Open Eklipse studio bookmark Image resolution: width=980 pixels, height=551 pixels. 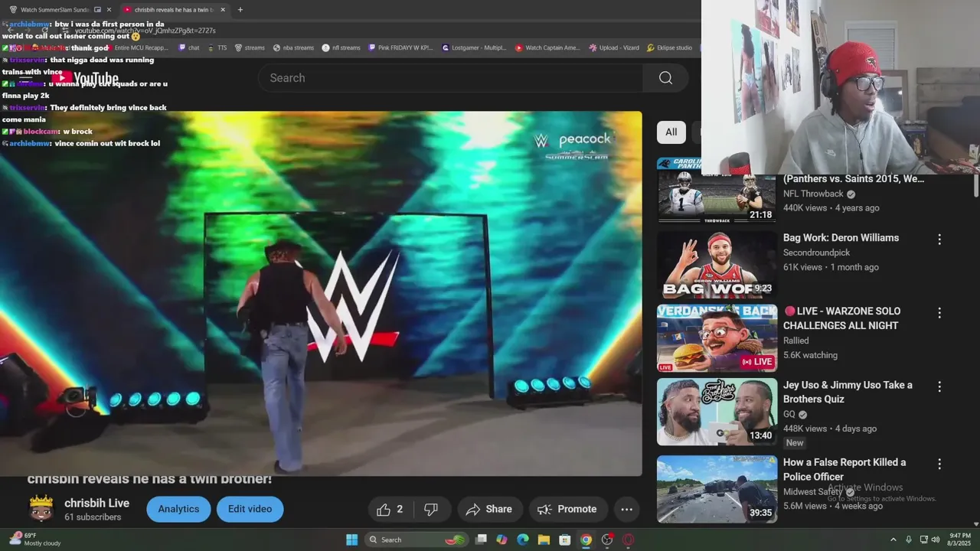[x=669, y=47]
